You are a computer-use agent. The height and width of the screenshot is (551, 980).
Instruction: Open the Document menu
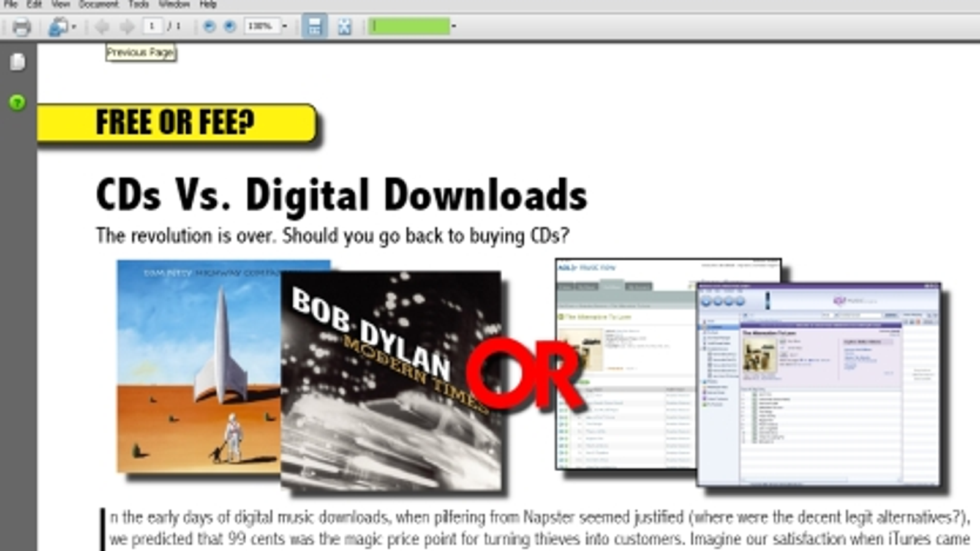pos(99,4)
